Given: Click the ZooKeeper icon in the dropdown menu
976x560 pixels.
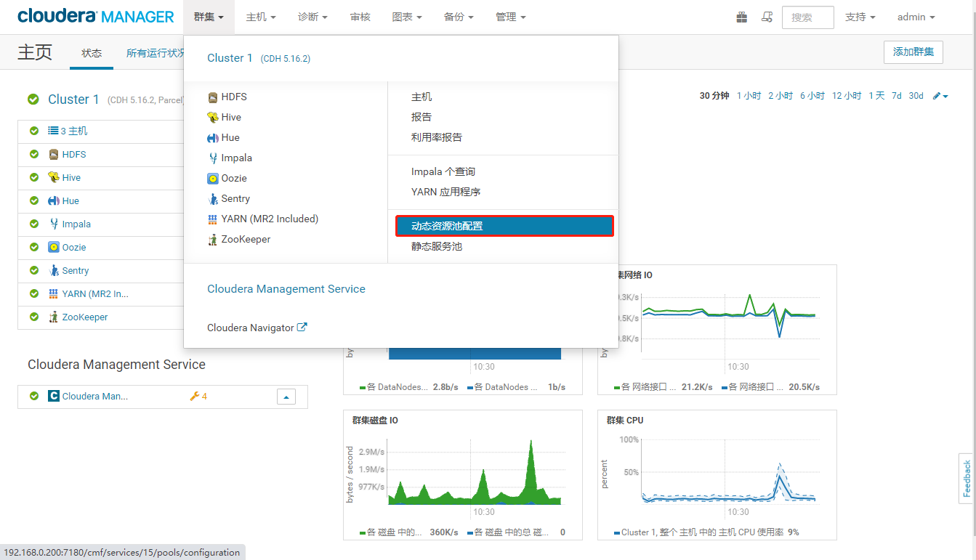Looking at the screenshot, I should 213,240.
